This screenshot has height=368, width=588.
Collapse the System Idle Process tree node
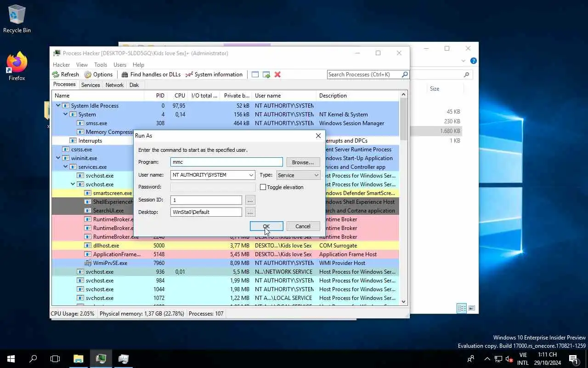58,106
